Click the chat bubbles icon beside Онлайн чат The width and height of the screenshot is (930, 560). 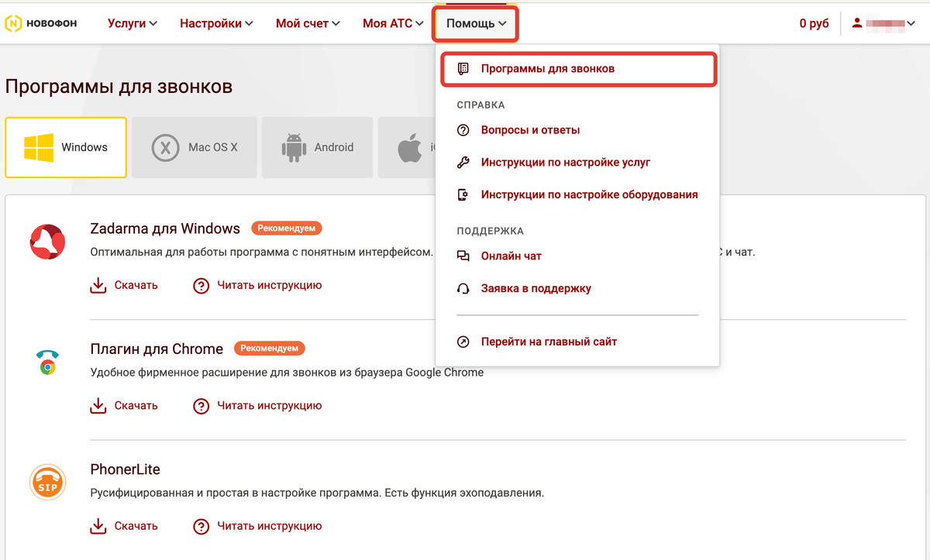coord(463,256)
